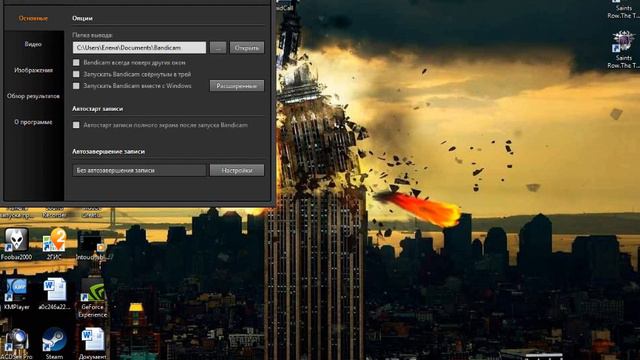Viewport: 640px width, 360px height.
Task: Toggle start Bandicam minimized to tray
Action: point(76,74)
